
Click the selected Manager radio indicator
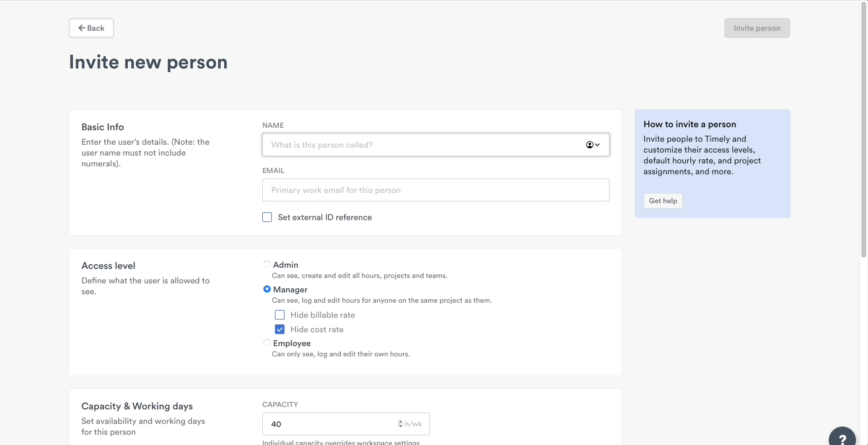pos(266,289)
